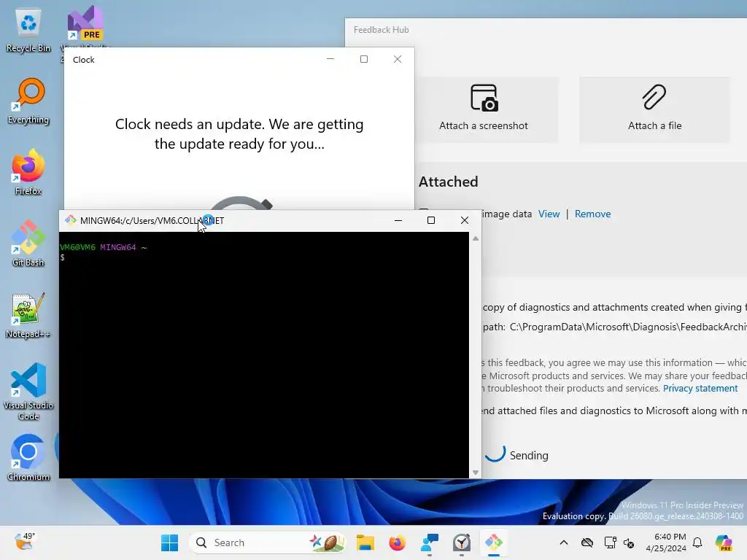Click the Remove link for attached image data
The height and width of the screenshot is (560, 747).
[x=592, y=214]
